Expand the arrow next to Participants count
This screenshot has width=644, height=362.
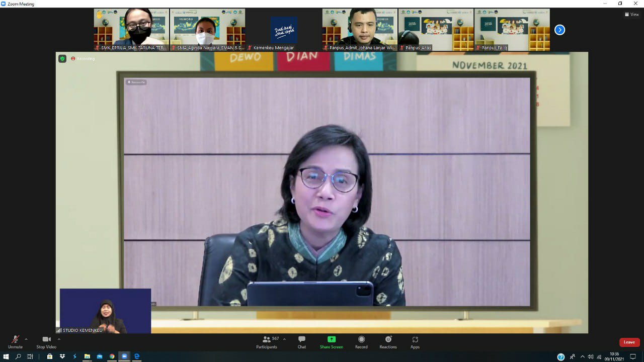click(x=284, y=339)
